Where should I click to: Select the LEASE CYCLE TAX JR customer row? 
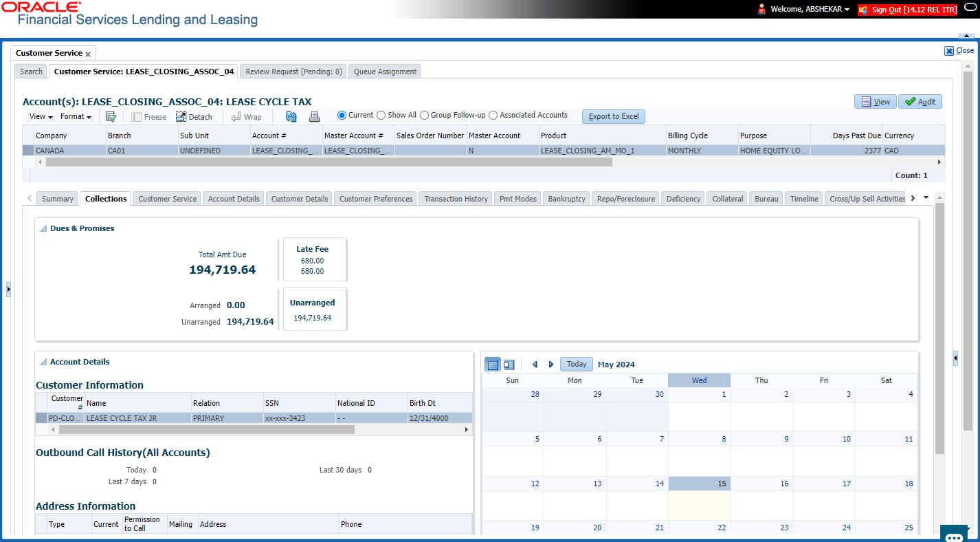[x=254, y=418]
